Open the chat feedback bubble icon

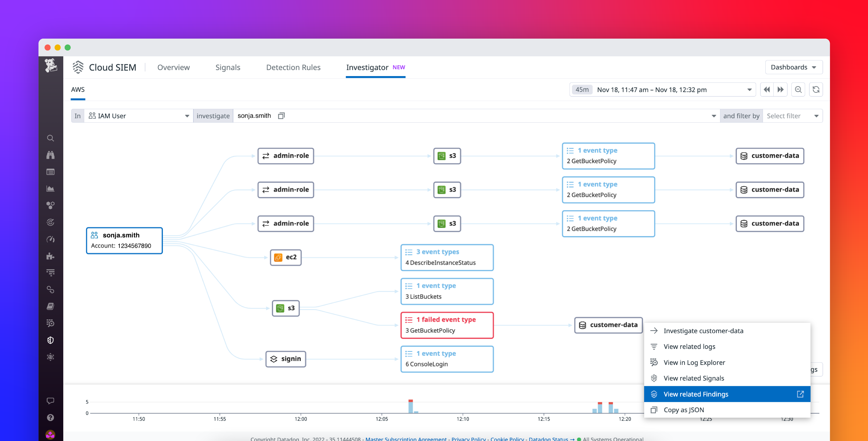click(x=50, y=401)
